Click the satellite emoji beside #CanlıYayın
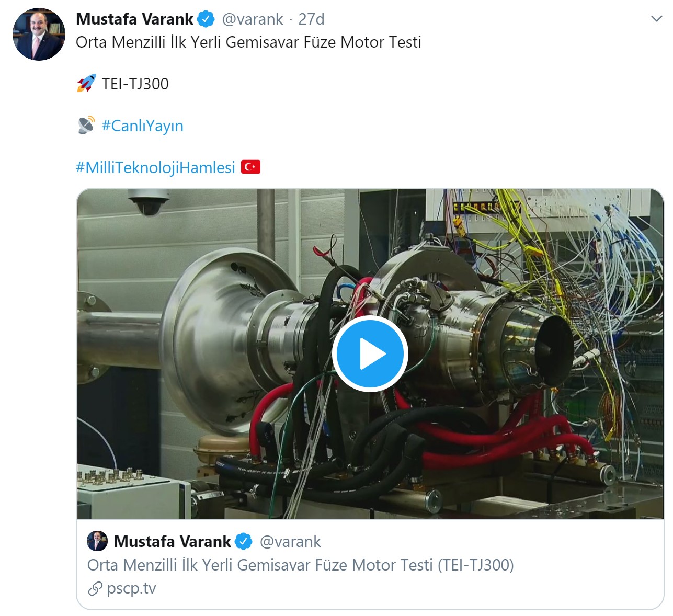This screenshot has width=673, height=616. [x=85, y=124]
